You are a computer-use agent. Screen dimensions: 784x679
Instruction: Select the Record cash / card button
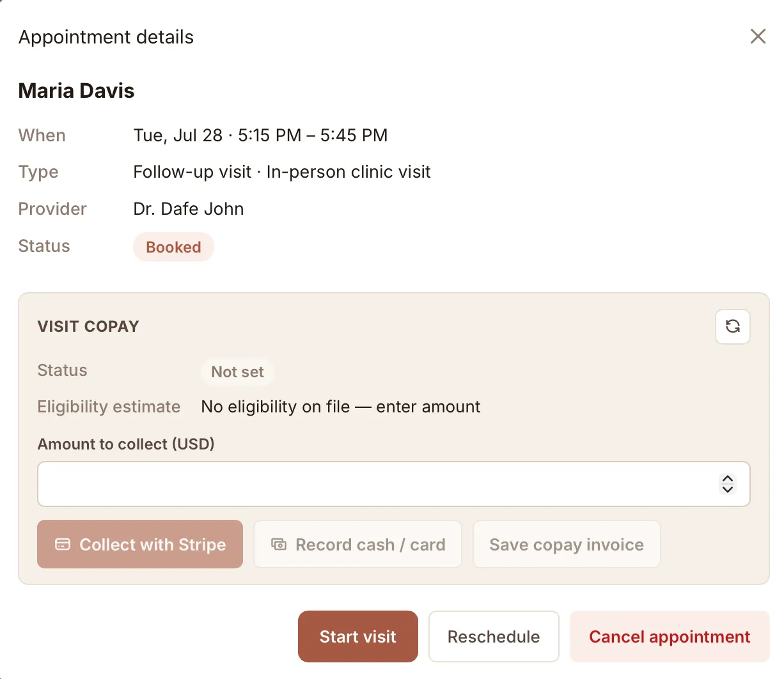click(x=357, y=544)
